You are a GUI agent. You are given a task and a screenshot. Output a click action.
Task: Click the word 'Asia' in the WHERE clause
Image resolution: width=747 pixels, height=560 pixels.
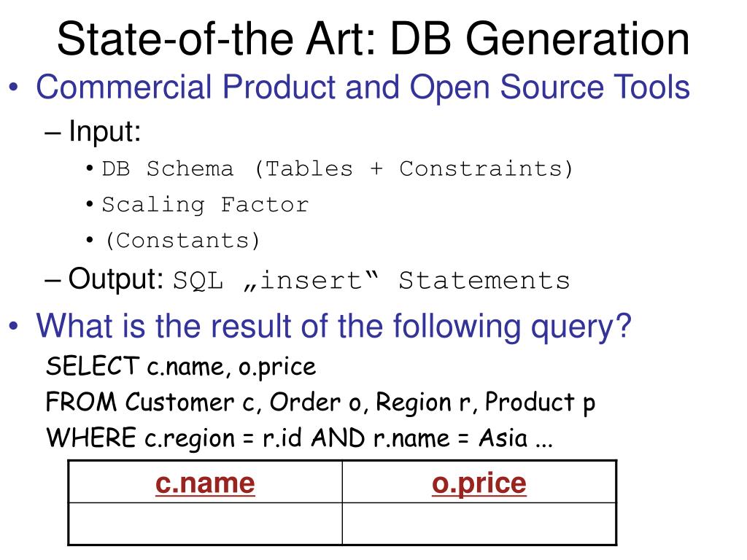(503, 438)
